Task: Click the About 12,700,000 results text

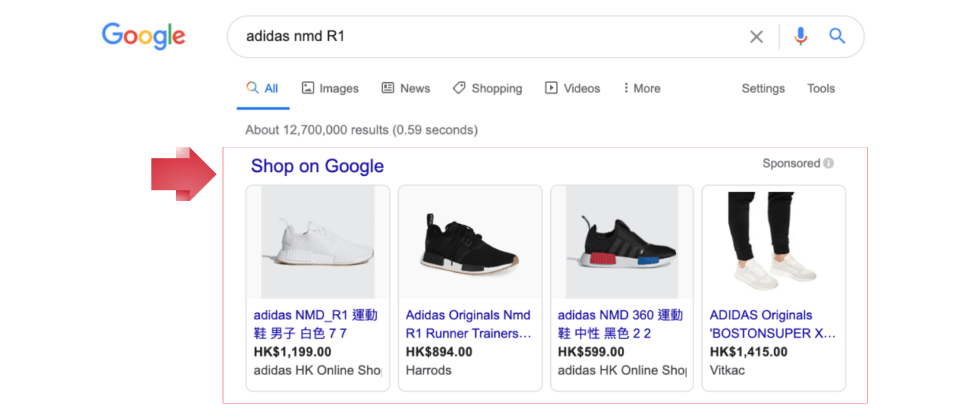Action: pos(362,130)
